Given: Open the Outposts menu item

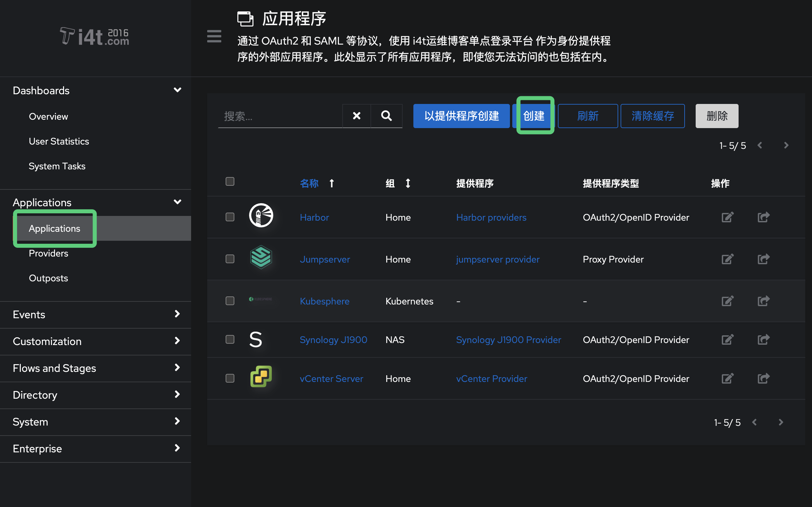Looking at the screenshot, I should [48, 278].
